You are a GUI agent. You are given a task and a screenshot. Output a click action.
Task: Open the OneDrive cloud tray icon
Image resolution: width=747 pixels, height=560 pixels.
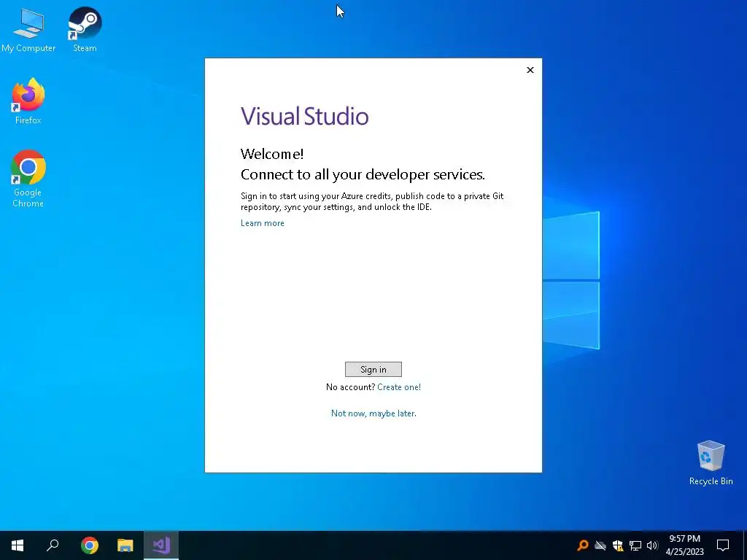pos(600,545)
